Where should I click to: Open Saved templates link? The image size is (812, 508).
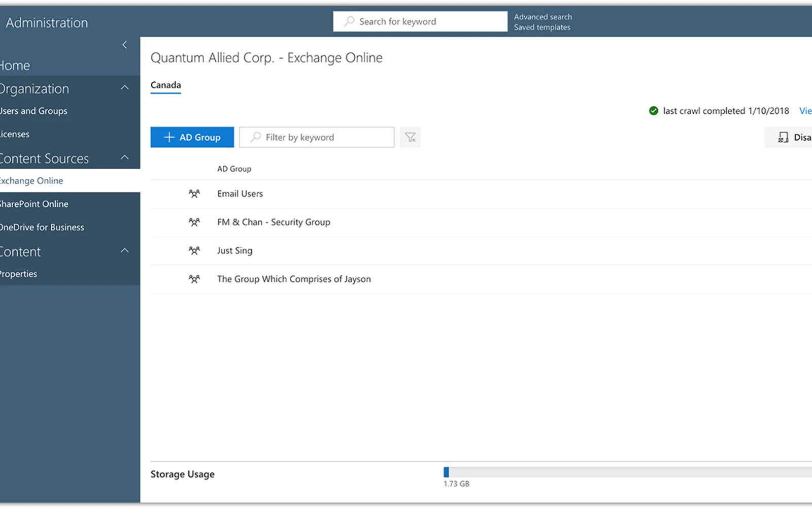coord(542,27)
